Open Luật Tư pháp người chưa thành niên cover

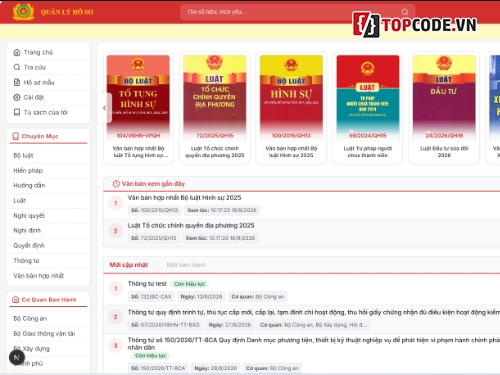(368, 97)
